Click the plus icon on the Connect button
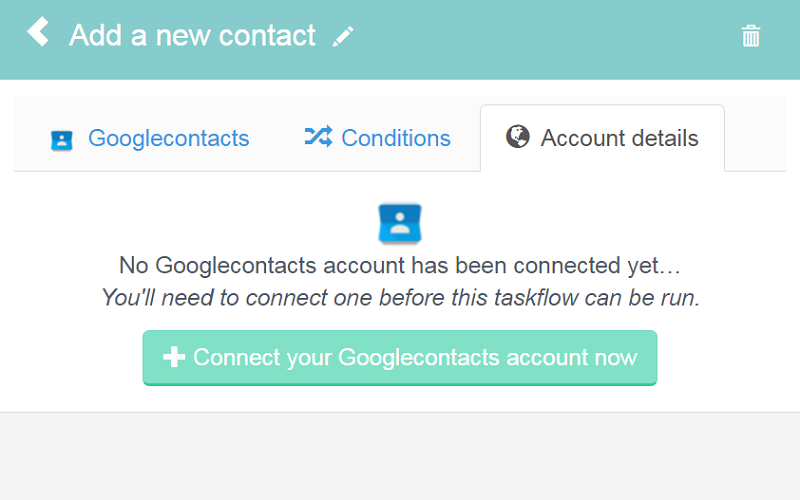800x500 pixels. tap(174, 357)
